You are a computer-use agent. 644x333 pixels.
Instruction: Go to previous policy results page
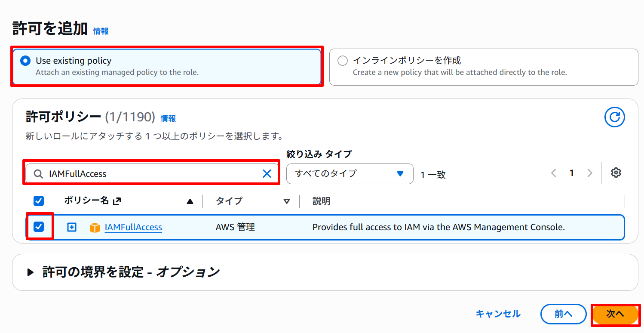tap(554, 173)
